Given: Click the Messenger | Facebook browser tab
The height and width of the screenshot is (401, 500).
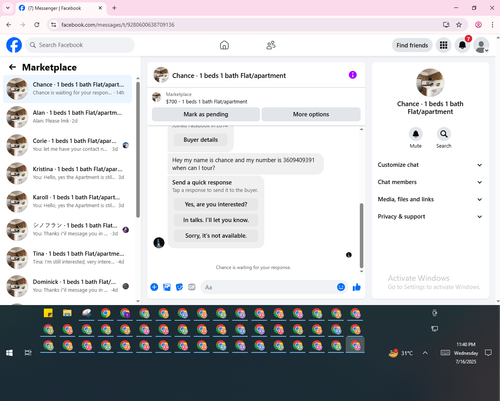Looking at the screenshot, I should [62, 8].
